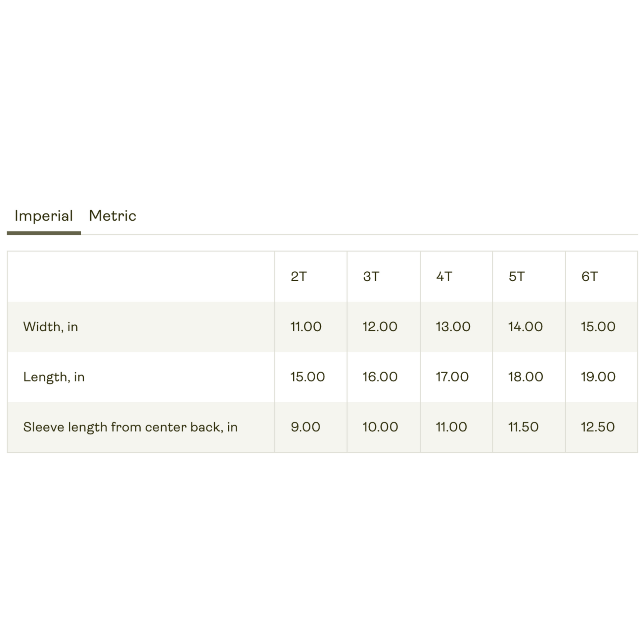Switch to the Metric tab

click(112, 216)
